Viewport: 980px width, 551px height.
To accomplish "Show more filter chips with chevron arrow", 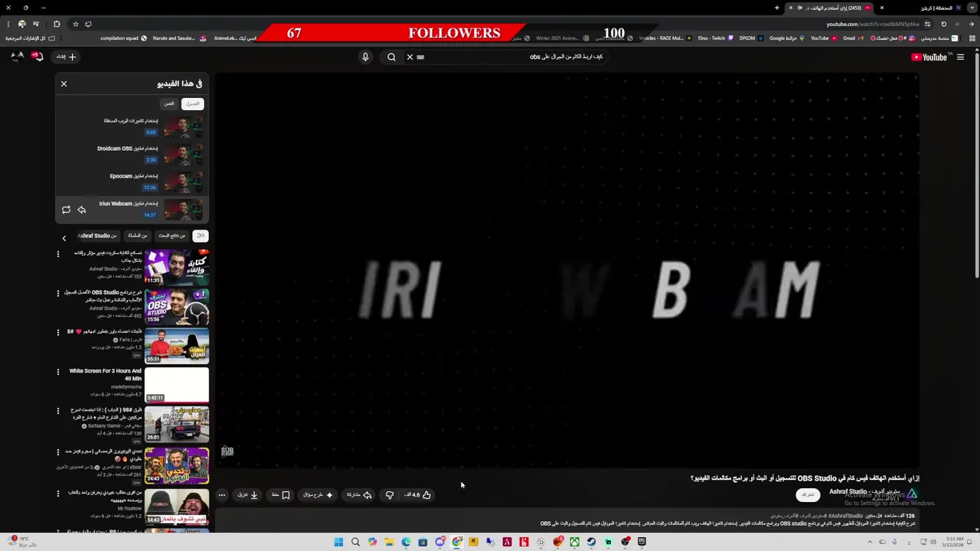I will tap(64, 238).
